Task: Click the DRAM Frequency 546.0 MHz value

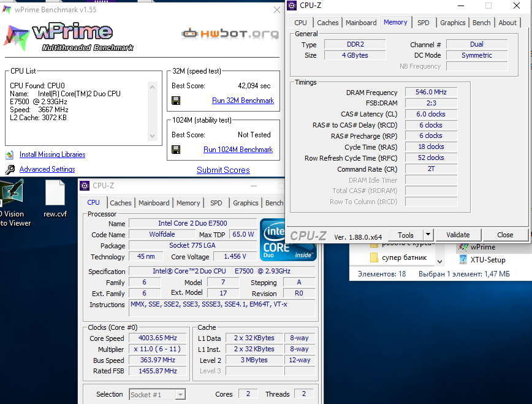Action: pyautogui.click(x=431, y=92)
